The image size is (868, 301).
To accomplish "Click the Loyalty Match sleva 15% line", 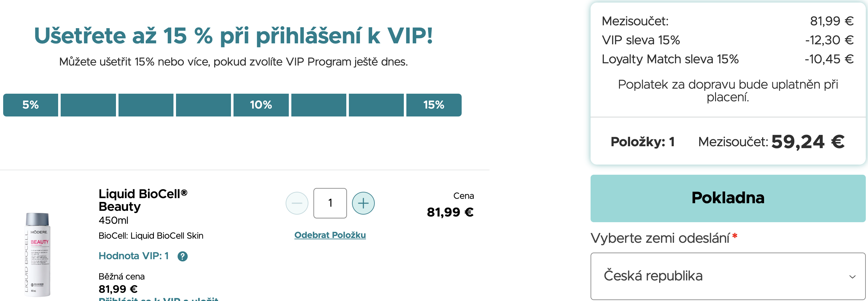I will 670,60.
